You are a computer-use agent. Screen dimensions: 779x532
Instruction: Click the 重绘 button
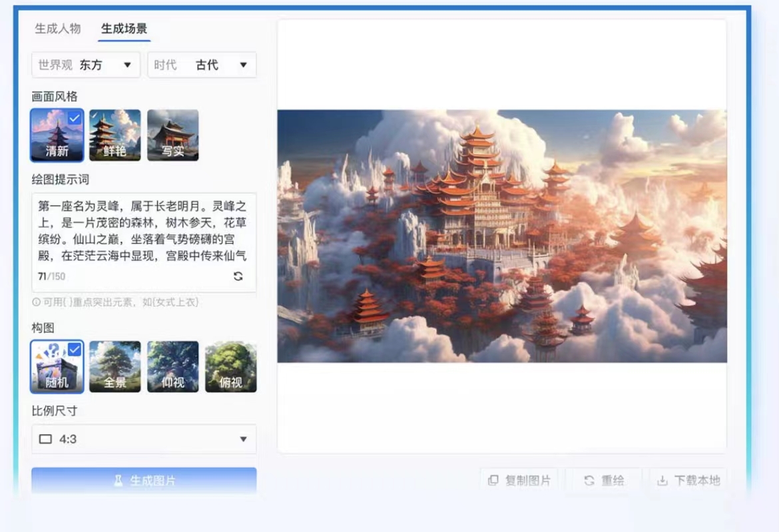click(x=604, y=480)
